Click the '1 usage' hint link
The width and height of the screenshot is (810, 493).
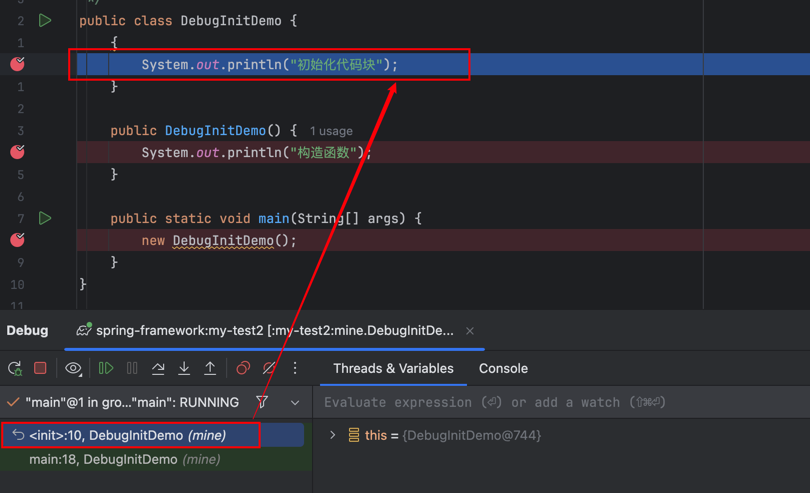click(331, 131)
